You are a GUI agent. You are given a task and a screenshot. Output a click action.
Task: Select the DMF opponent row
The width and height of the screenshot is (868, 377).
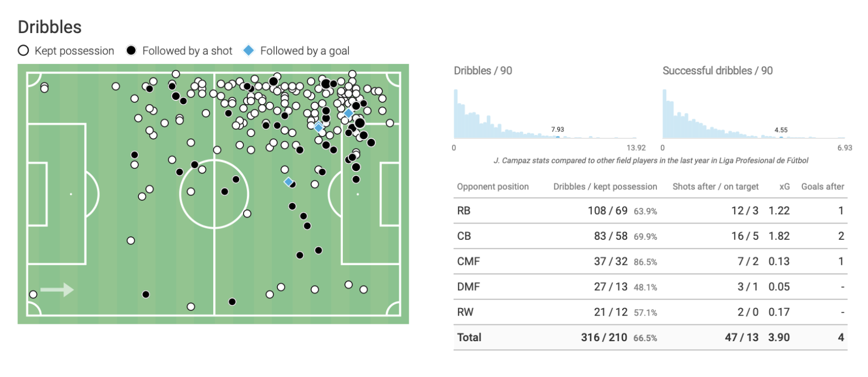[x=650, y=286]
